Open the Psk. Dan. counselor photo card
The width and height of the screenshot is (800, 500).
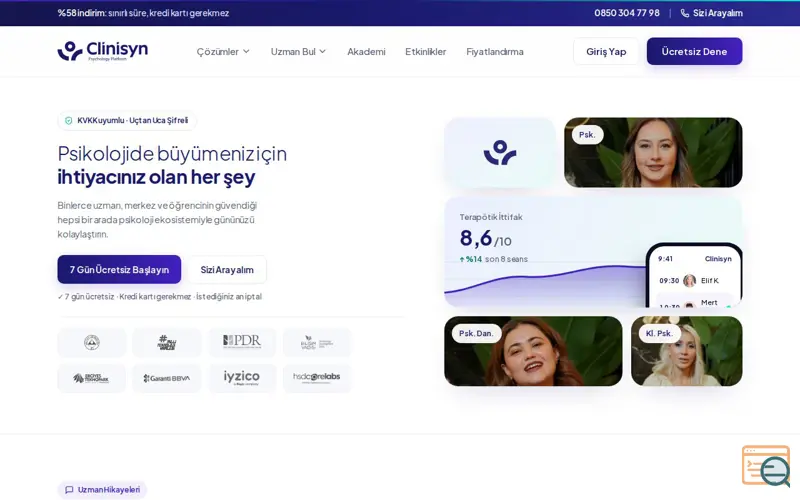point(533,351)
